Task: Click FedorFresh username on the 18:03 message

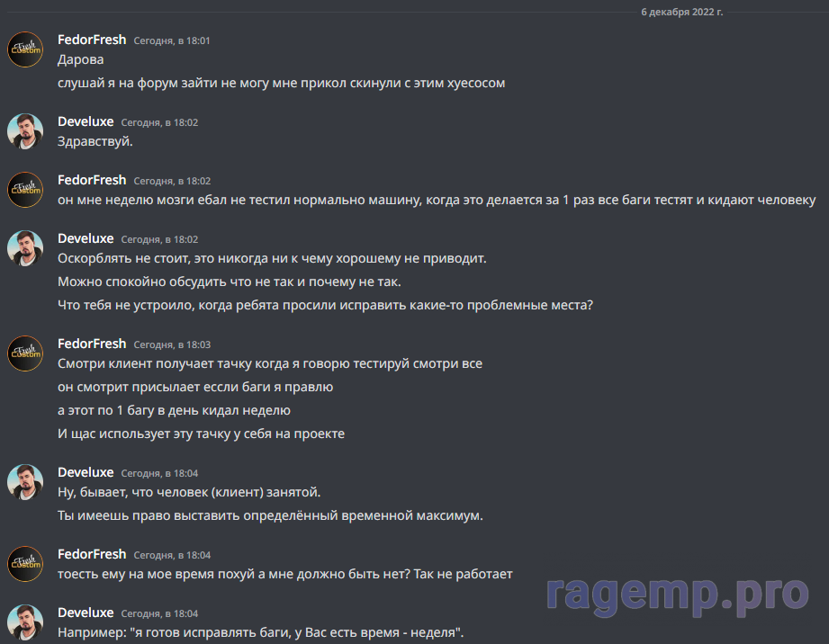Action: [92, 344]
